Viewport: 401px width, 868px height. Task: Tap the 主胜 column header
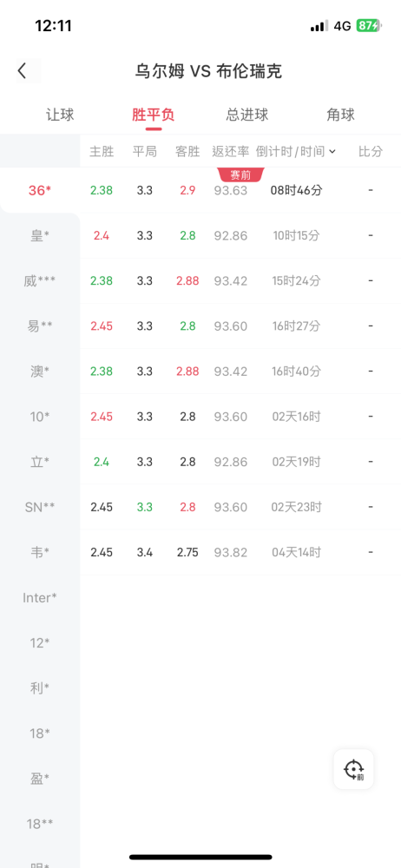point(102,152)
